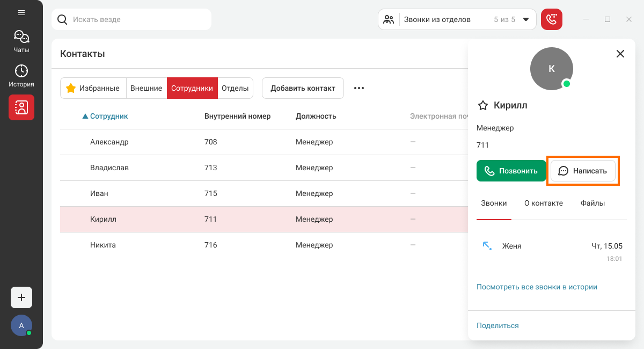Open the user profile avatar A
This screenshot has width=644, height=349.
click(x=21, y=325)
